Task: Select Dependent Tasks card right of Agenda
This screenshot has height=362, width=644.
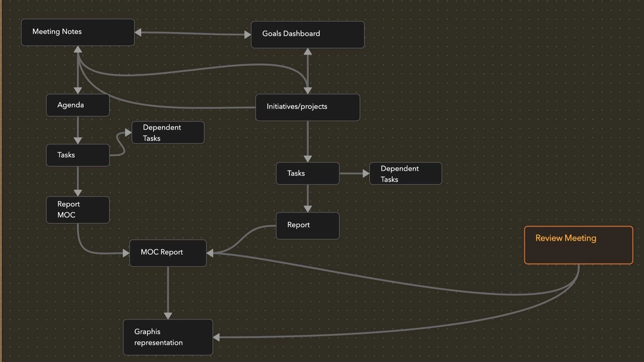Action: (168, 133)
